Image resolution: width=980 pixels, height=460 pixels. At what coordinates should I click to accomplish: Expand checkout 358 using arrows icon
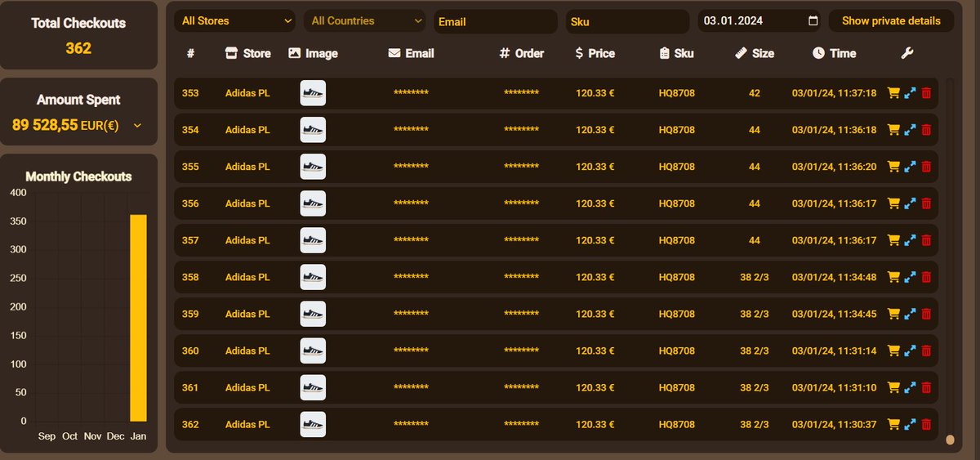tap(911, 277)
